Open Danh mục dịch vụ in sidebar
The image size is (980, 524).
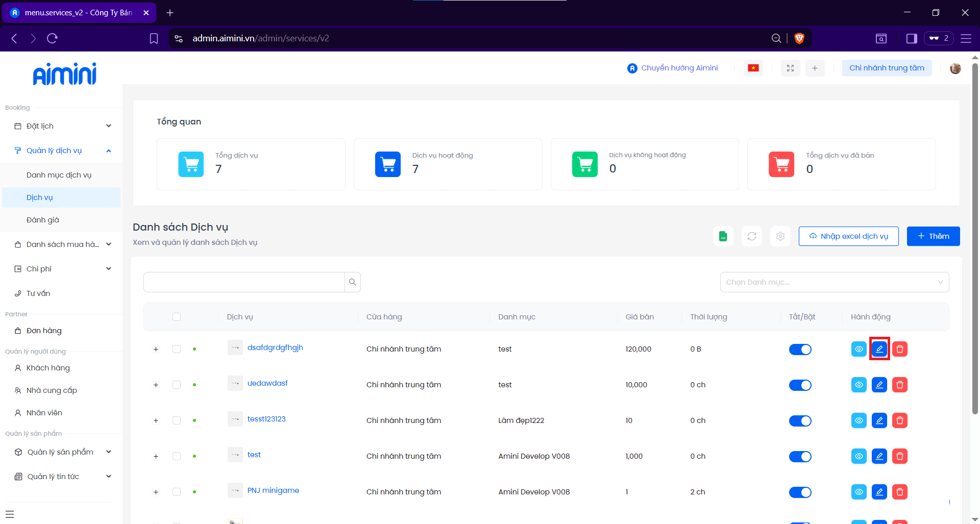click(x=59, y=175)
